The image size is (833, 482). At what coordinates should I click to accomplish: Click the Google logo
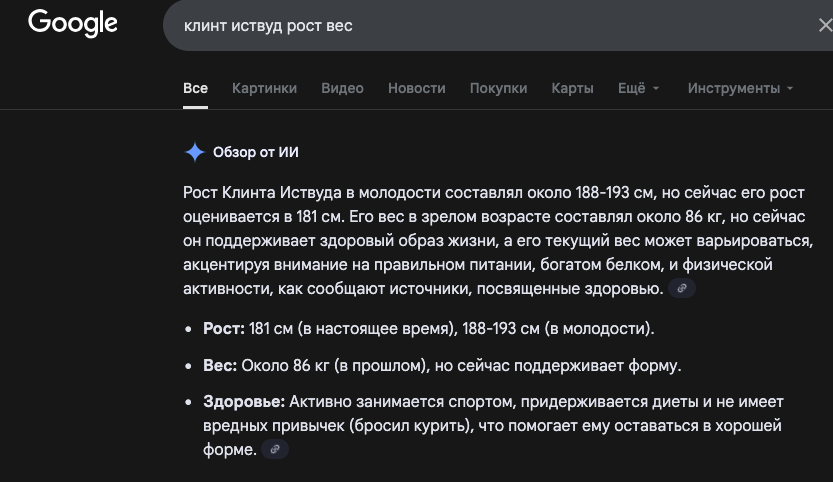tap(73, 23)
